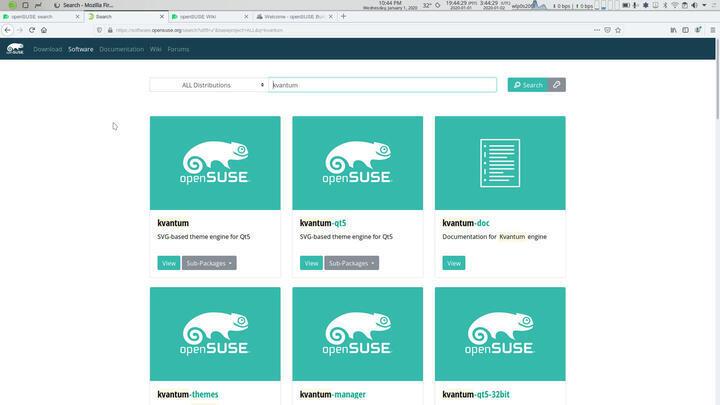Click the microphone tray icon
Image resolution: width=720 pixels, height=405 pixels.
[x=635, y=5]
